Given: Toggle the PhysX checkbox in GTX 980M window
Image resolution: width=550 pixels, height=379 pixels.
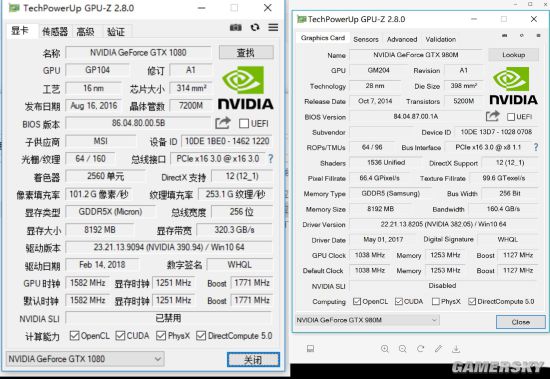Looking at the screenshot, I should coord(436,301).
